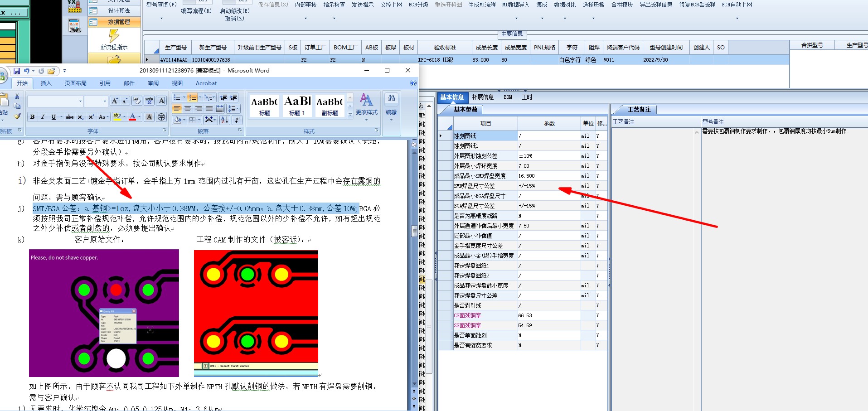Shrink font size with the small A
The width and height of the screenshot is (868, 411).
coord(125,101)
